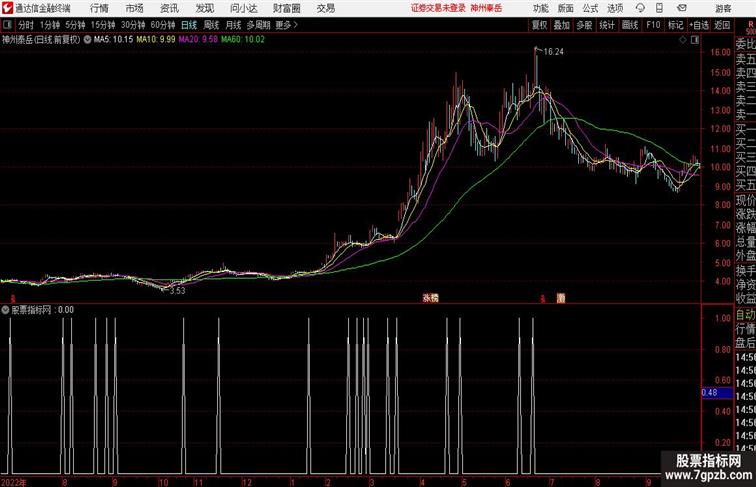Select the 周线 weekly period tab
Viewport: 756px width, 487px height.
point(211,25)
